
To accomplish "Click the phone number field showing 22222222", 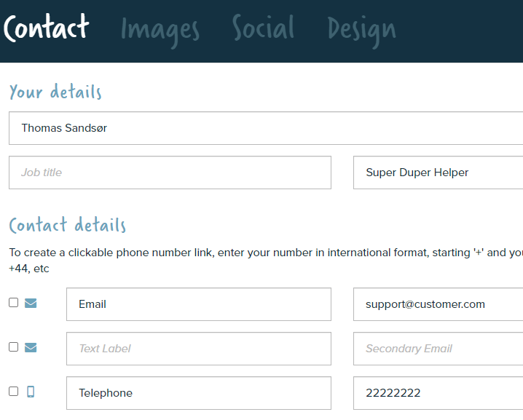I will pos(437,393).
